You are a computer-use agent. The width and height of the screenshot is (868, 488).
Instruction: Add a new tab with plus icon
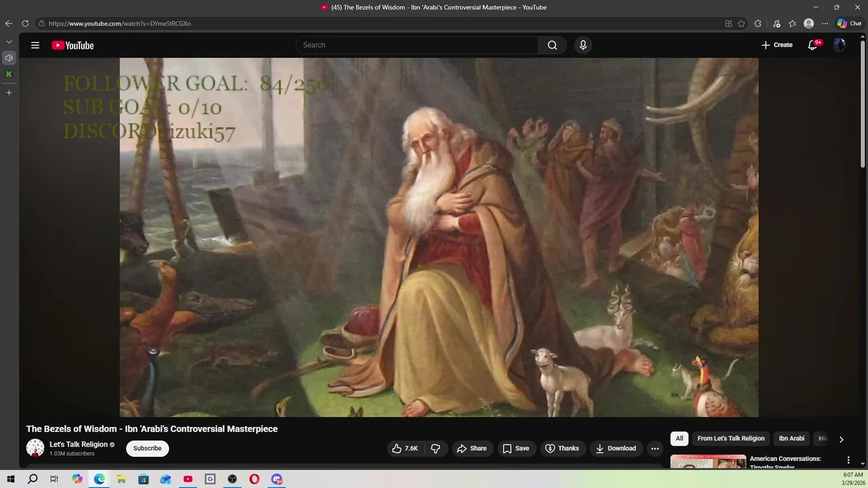click(9, 93)
